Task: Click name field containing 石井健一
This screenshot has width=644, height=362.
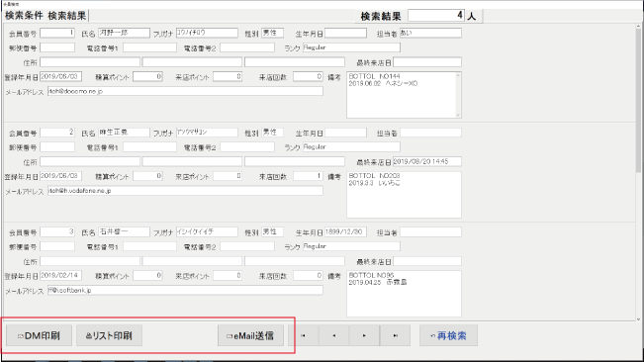Action: click(x=124, y=231)
